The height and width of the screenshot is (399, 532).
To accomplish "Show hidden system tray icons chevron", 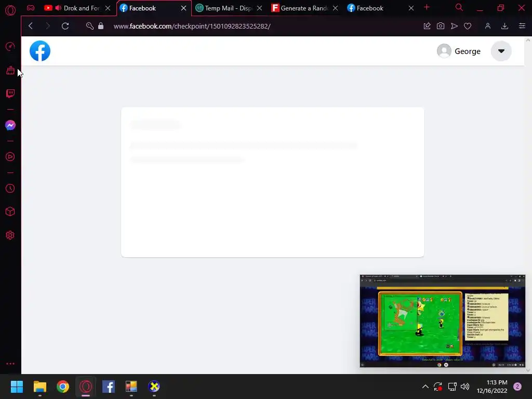I will (425, 387).
